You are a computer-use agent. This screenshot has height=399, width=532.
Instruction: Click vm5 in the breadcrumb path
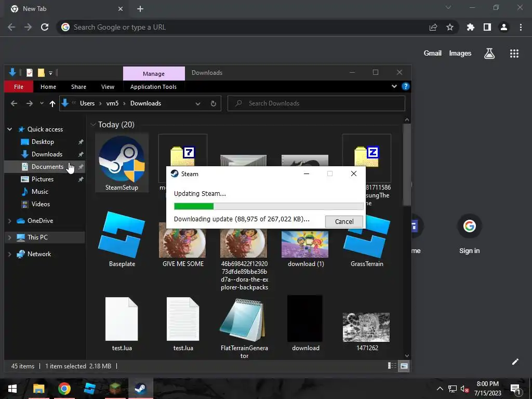(112, 103)
